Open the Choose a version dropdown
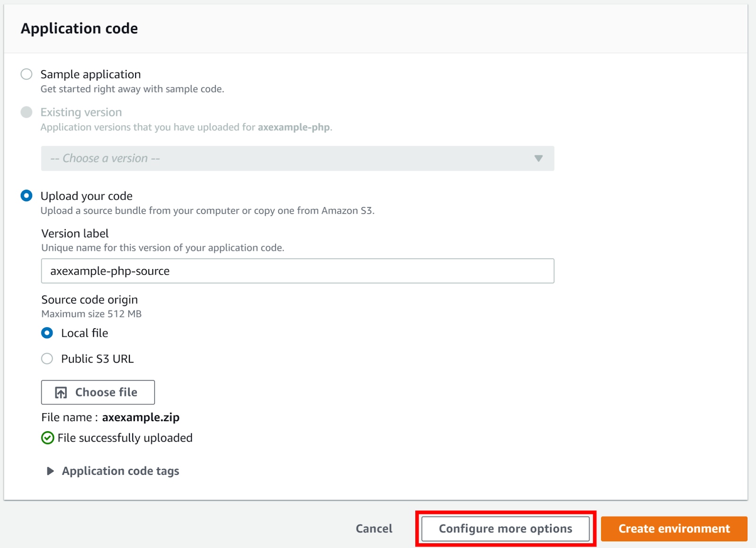756x548 pixels. [x=297, y=158]
